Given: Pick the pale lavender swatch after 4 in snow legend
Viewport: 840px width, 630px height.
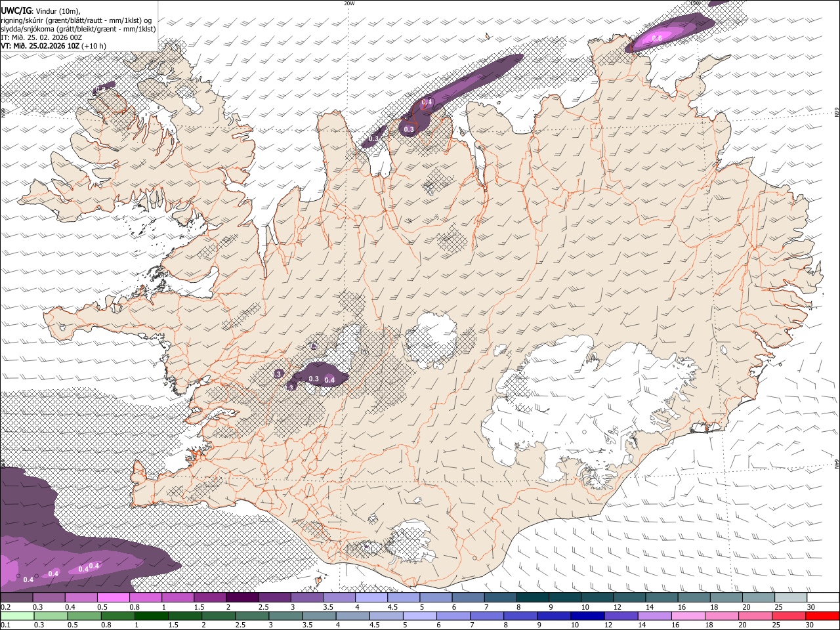Looking at the screenshot, I should [x=371, y=598].
